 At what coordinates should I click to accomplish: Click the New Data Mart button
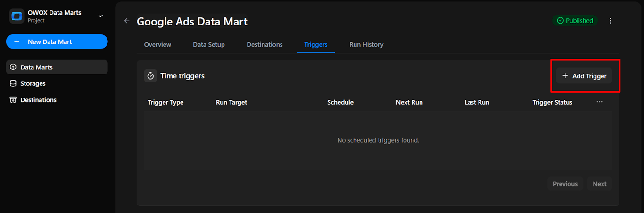(57, 41)
